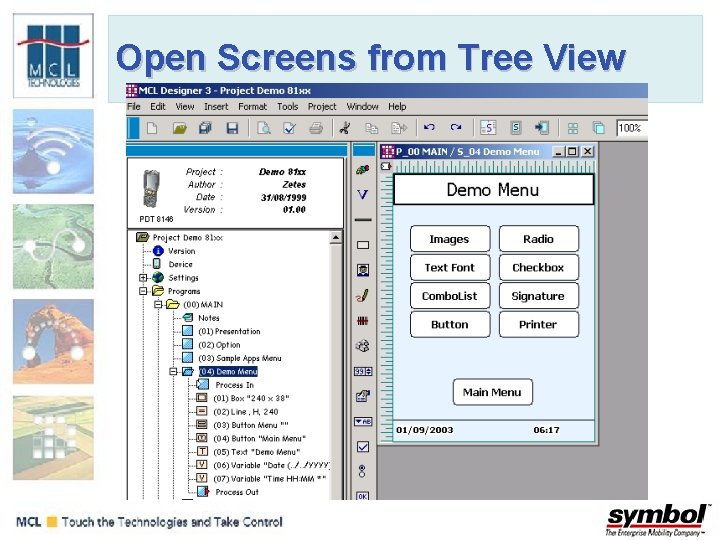720x540 pixels.
Task: Click the New project toolbar icon
Action: [152, 128]
